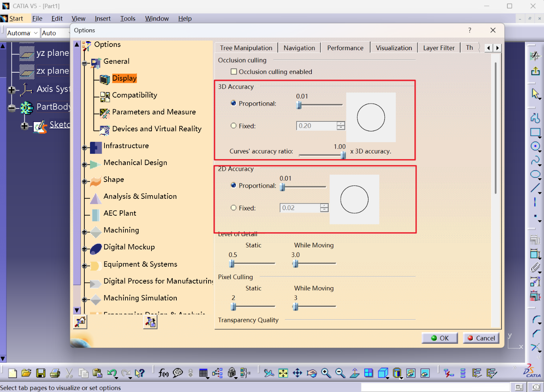Expand the Mechanical Design node
Screen dimensions: 544x392
[x=85, y=165]
